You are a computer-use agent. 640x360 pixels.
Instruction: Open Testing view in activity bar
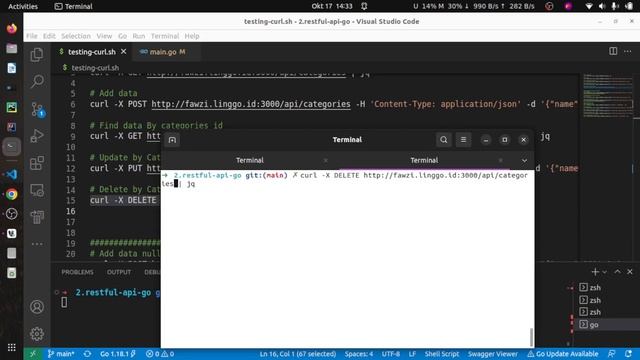37,217
